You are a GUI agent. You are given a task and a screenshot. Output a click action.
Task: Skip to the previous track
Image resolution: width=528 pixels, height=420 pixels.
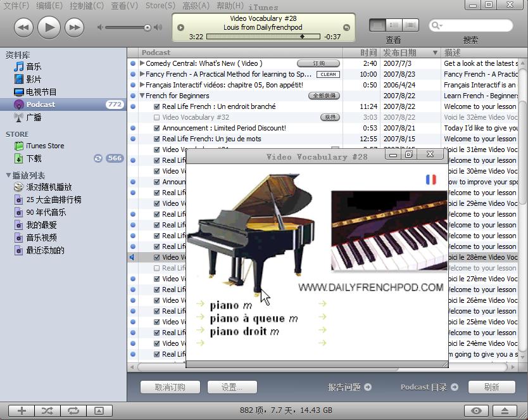point(23,28)
